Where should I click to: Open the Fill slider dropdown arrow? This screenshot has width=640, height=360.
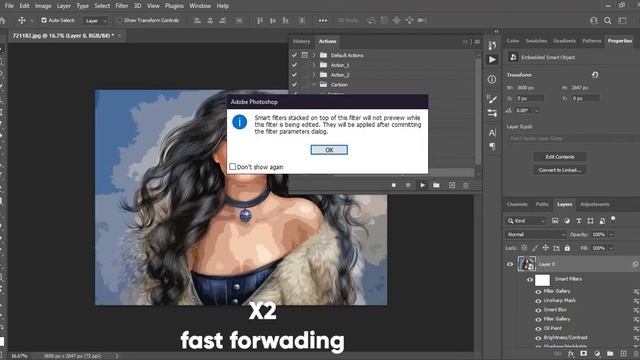(x=611, y=248)
